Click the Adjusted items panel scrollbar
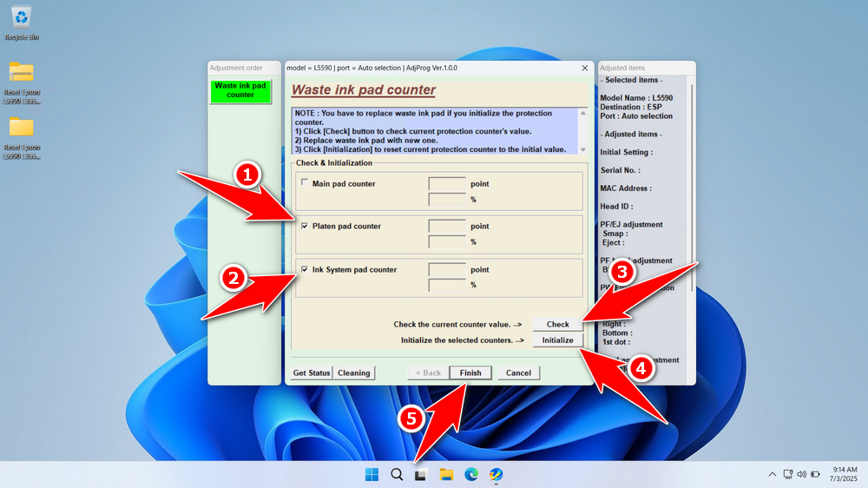 (692, 188)
